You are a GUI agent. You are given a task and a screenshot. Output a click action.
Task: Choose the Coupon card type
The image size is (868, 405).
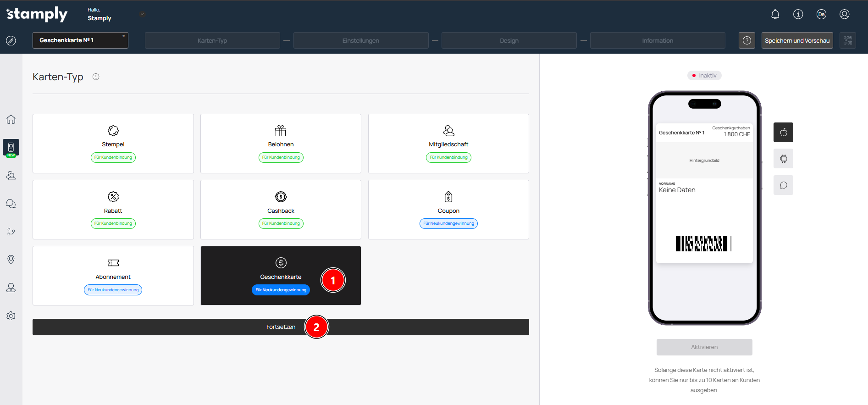[x=448, y=210]
